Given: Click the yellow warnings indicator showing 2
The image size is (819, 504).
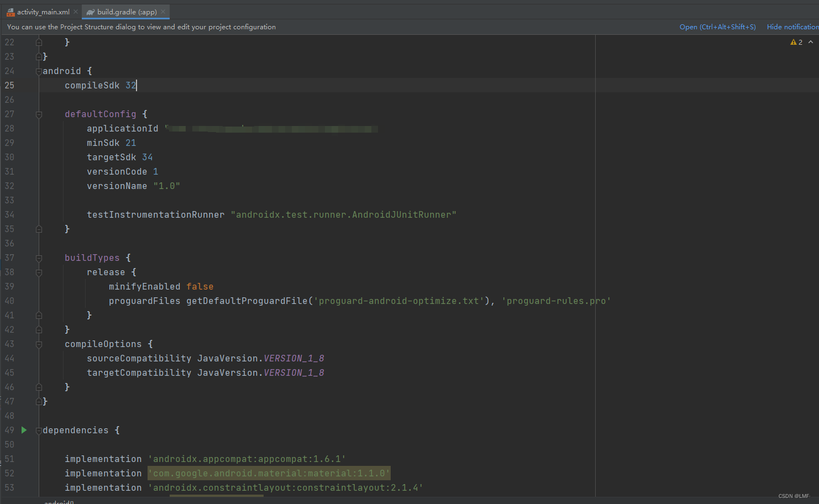Looking at the screenshot, I should [796, 41].
